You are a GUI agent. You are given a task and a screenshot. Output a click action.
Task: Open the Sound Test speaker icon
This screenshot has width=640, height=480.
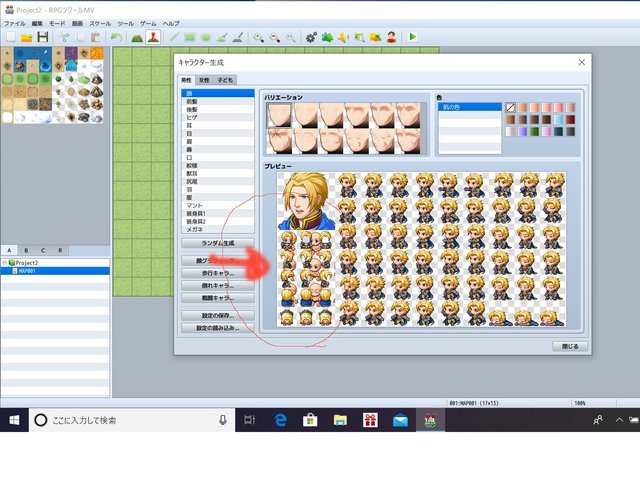click(343, 38)
